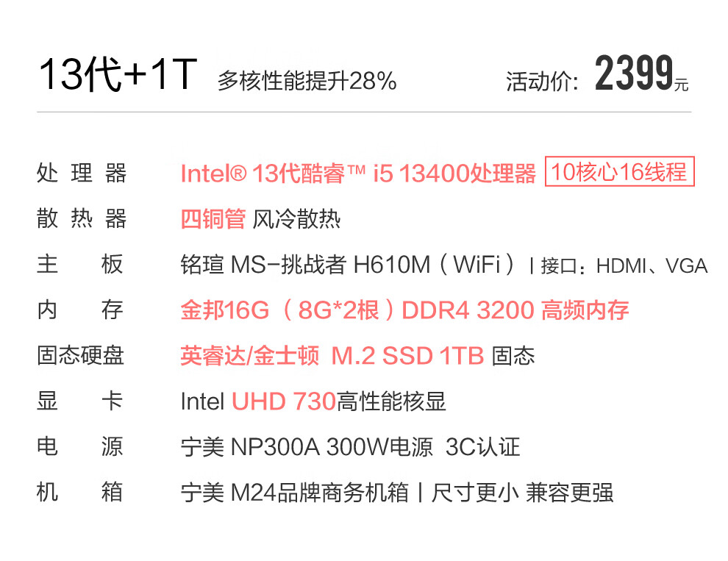Click the 散热器 row label
Viewport: 728px width, 561px height.
pyautogui.click(x=81, y=218)
